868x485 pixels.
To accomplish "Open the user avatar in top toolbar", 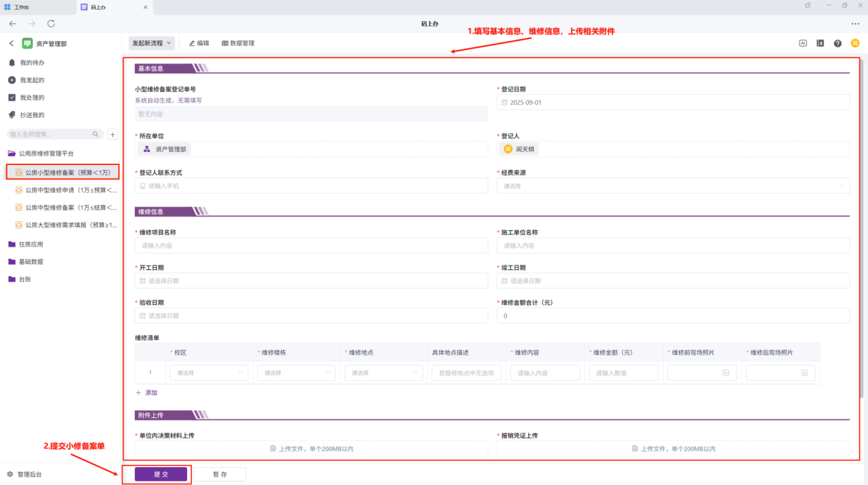I will [855, 43].
